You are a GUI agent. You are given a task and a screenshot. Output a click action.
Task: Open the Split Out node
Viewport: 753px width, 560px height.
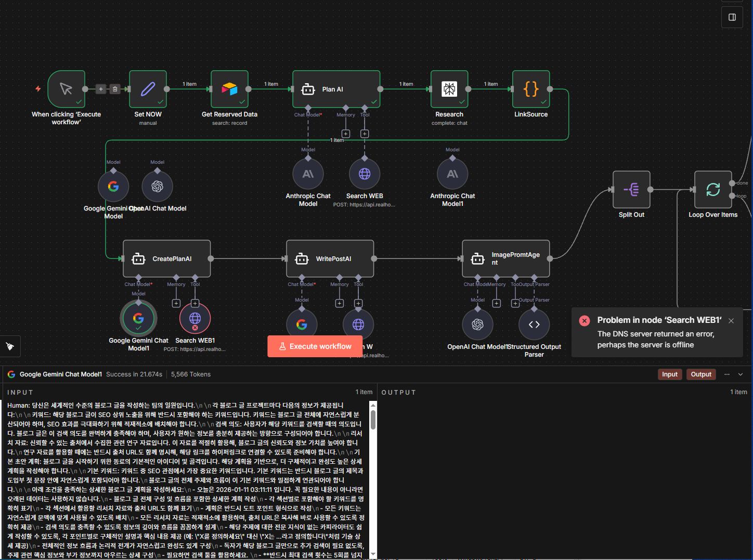click(631, 189)
